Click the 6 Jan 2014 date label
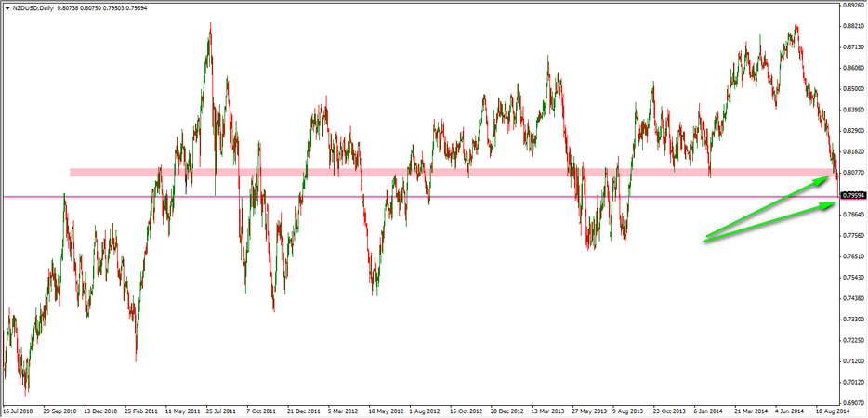 pyautogui.click(x=708, y=411)
